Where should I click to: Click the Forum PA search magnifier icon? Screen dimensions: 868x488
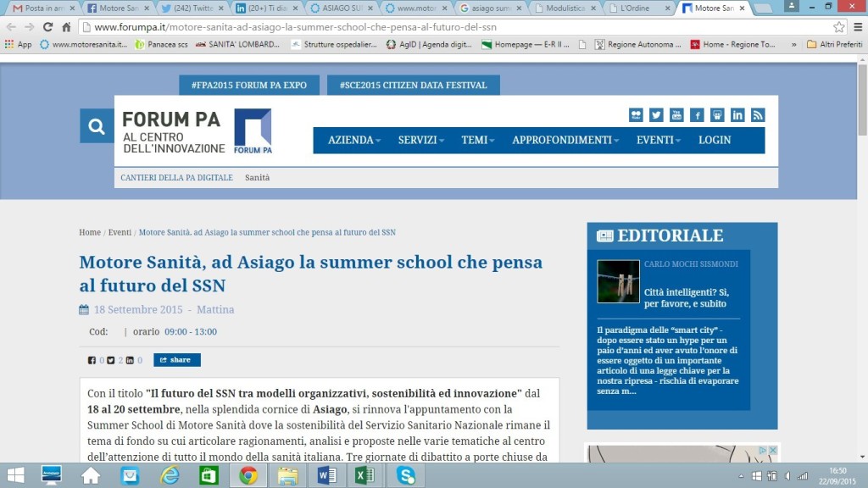[97, 126]
